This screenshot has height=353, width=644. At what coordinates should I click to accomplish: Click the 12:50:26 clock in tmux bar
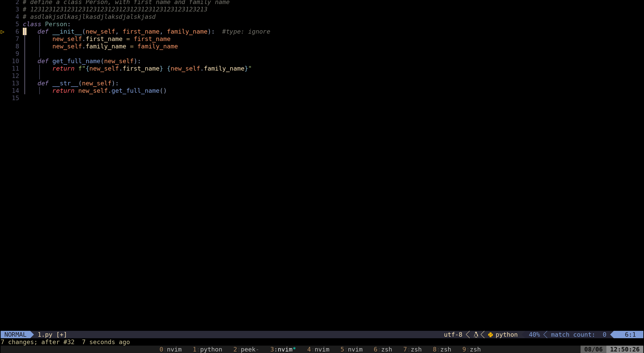[625, 349]
